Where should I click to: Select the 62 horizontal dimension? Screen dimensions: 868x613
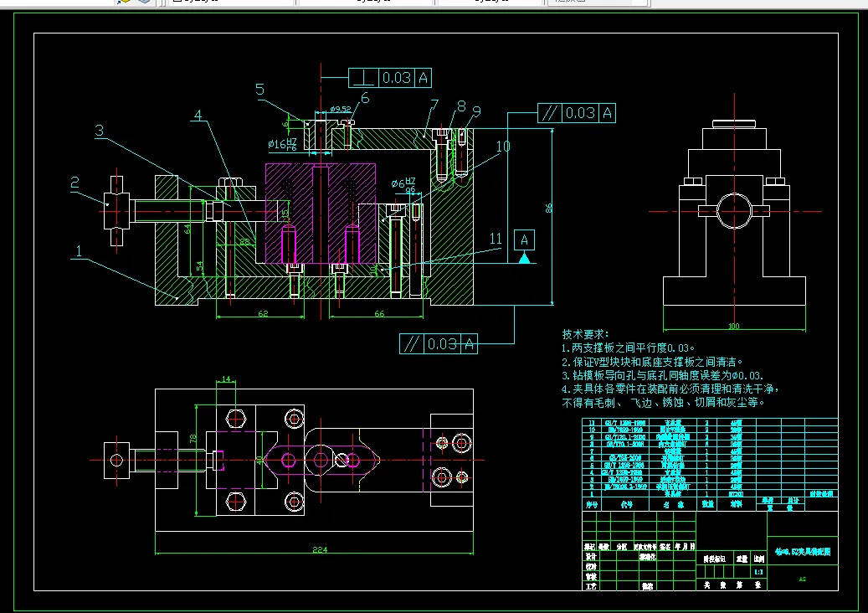click(x=263, y=313)
